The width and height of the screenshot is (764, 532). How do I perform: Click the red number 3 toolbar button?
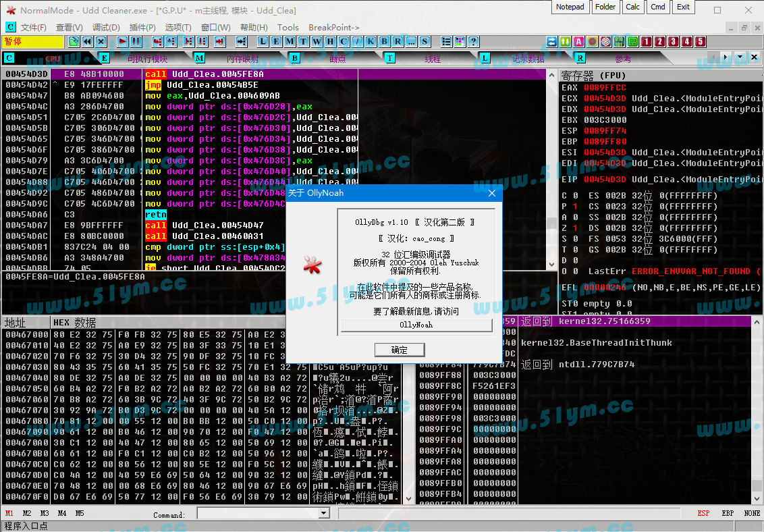(674, 41)
